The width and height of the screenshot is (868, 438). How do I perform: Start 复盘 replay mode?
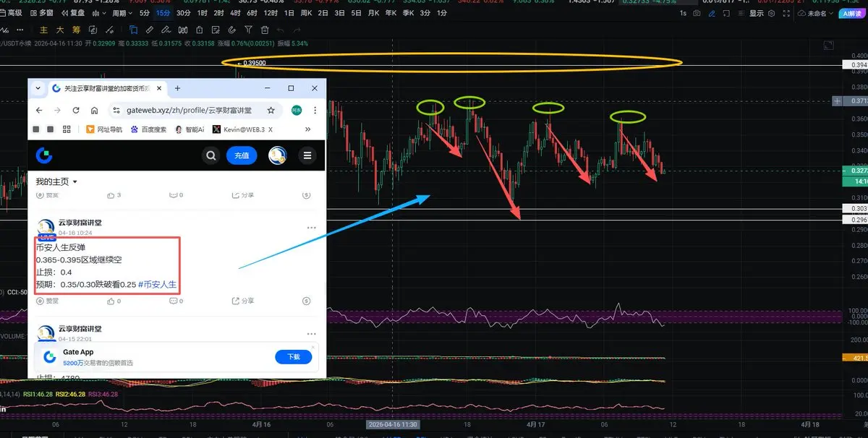click(74, 13)
